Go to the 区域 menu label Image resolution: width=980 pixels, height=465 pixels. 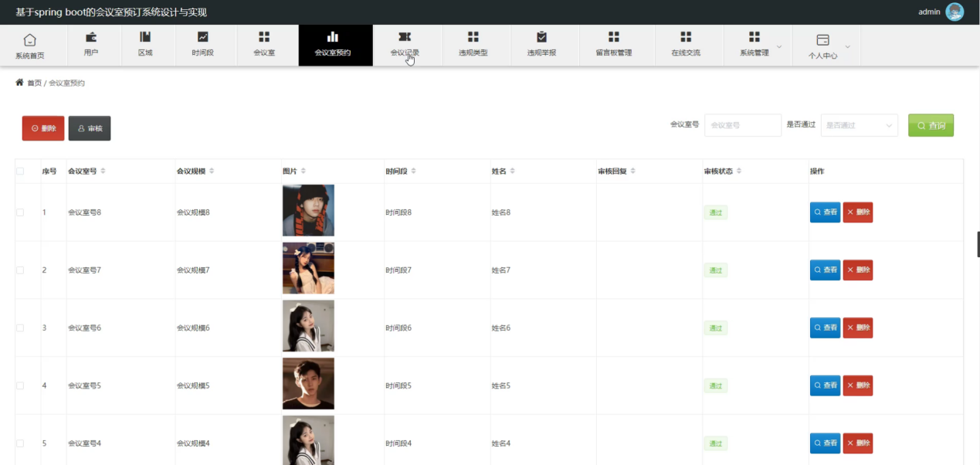click(145, 53)
